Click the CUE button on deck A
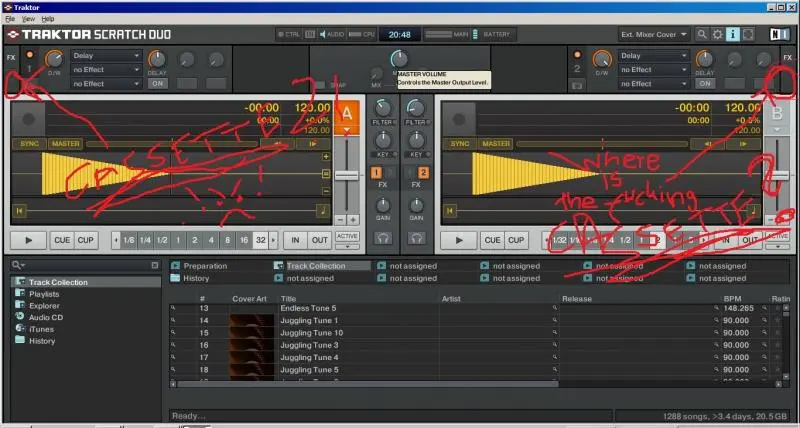 click(62, 240)
